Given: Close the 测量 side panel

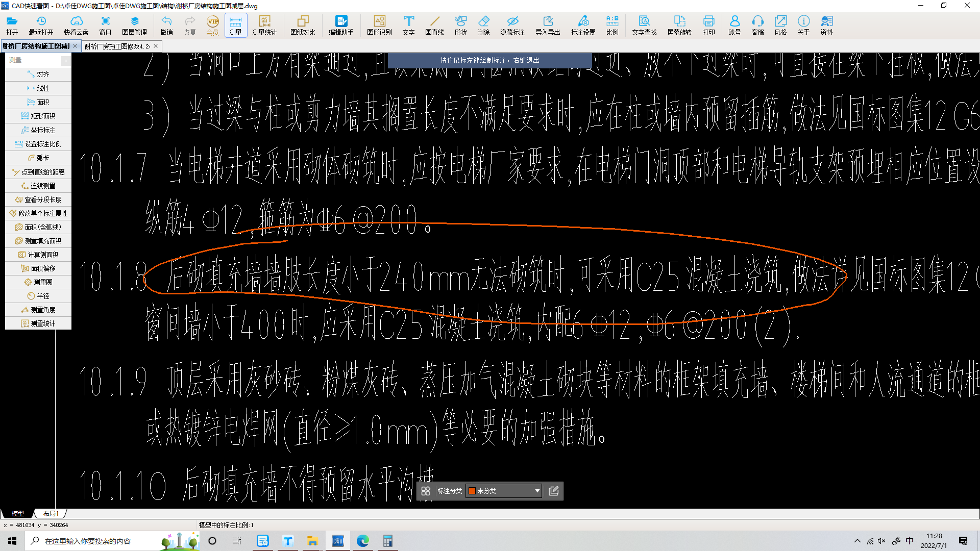Looking at the screenshot, I should pyautogui.click(x=66, y=61).
